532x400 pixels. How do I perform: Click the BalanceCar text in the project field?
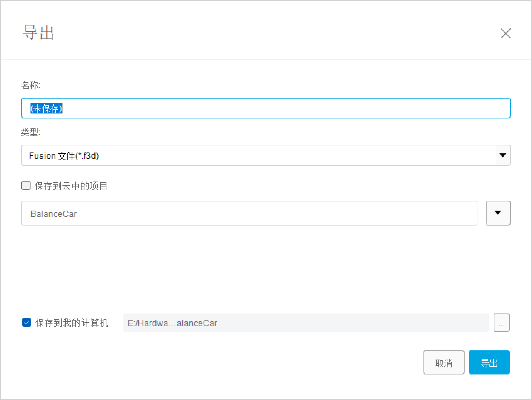[54, 214]
